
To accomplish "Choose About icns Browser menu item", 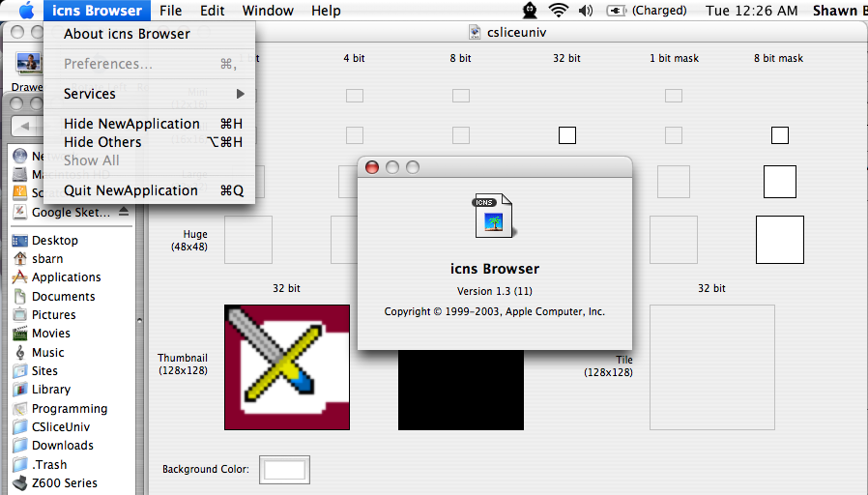I will pos(150,34).
